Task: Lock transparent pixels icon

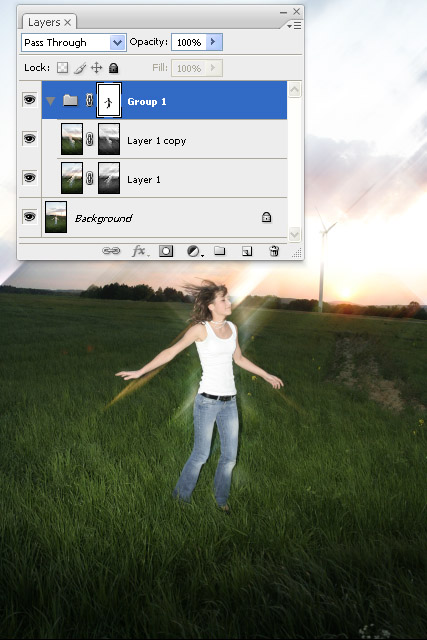Action: coord(62,68)
